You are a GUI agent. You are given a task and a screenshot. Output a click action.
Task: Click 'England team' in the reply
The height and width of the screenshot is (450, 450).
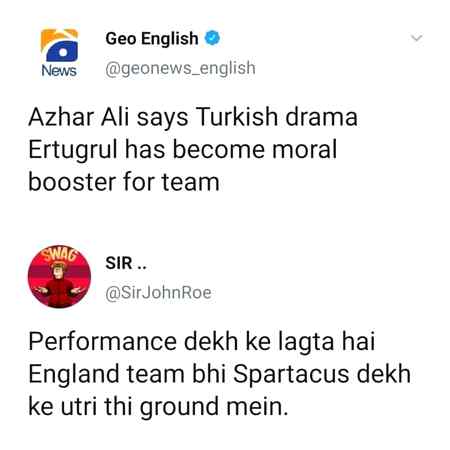point(107,373)
